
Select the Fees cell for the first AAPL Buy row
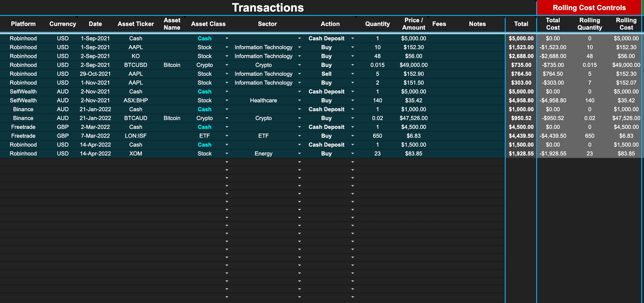(439, 47)
